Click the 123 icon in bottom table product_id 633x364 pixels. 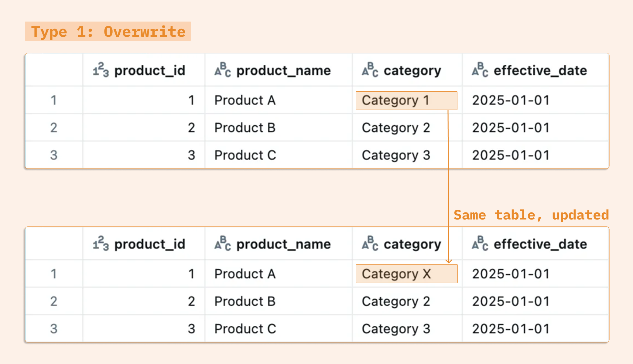[101, 244]
